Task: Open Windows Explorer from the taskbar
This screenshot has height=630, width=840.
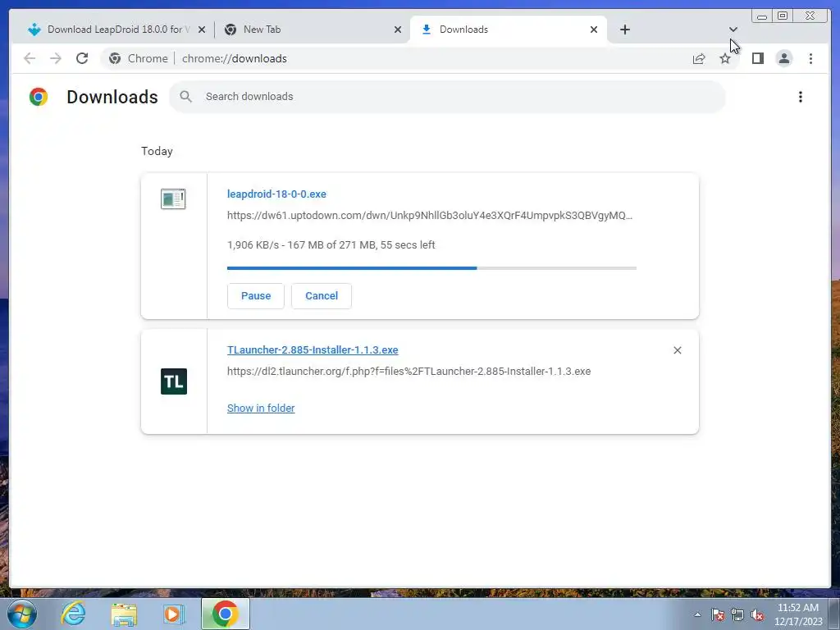Action: pos(123,614)
